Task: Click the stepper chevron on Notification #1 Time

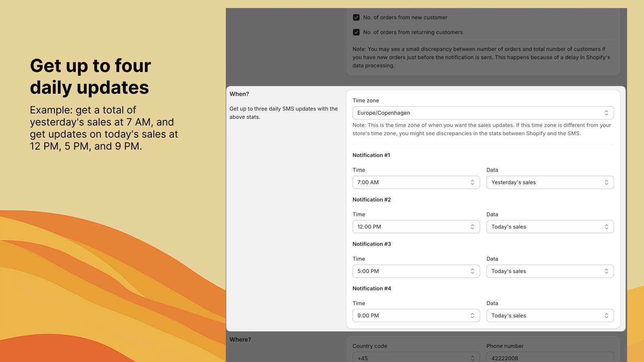Action: pos(473,182)
